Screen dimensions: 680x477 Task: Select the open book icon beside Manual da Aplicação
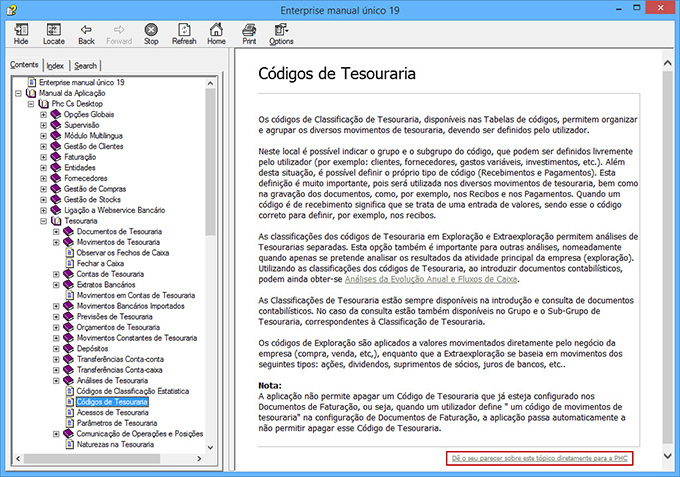31,93
